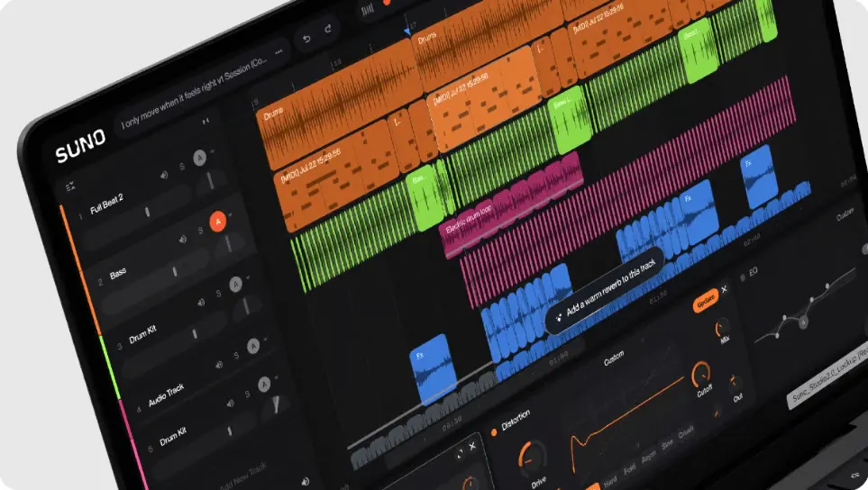The width and height of the screenshot is (868, 490).
Task: Click the sort icon above track list
Action: point(70,187)
